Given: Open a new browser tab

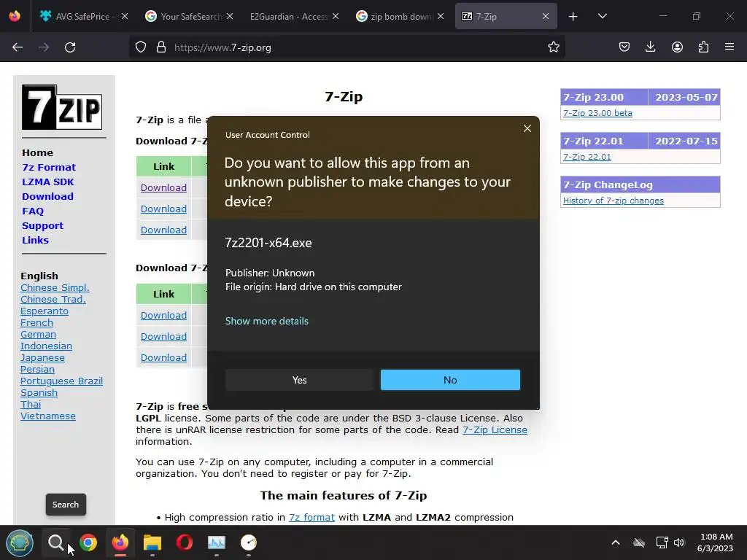Looking at the screenshot, I should tap(573, 17).
